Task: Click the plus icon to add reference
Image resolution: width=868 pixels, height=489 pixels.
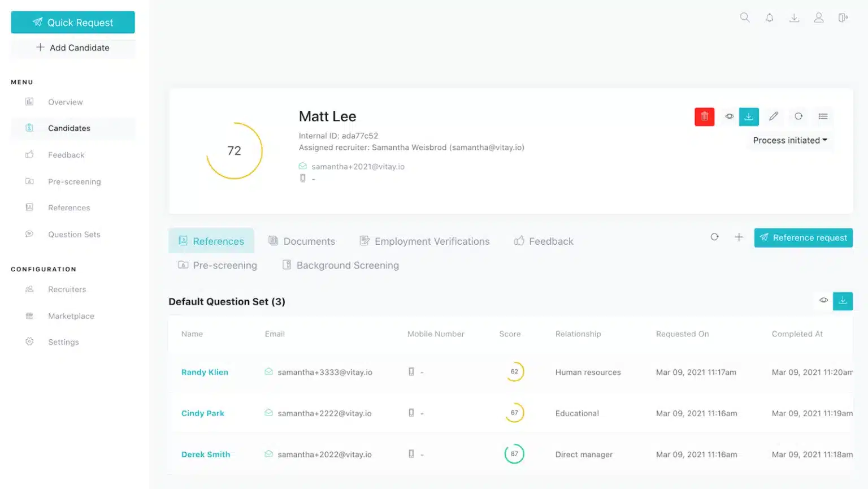Action: coord(739,237)
